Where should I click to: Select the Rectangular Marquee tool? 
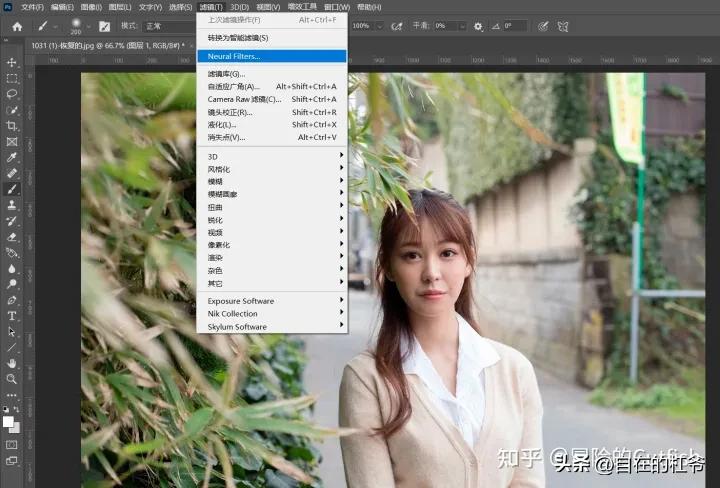click(12, 78)
